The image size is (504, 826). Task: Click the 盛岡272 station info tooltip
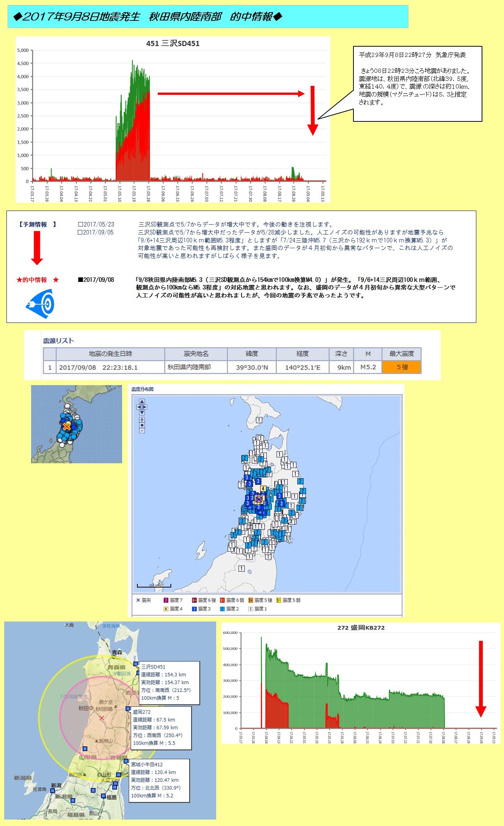point(161,728)
